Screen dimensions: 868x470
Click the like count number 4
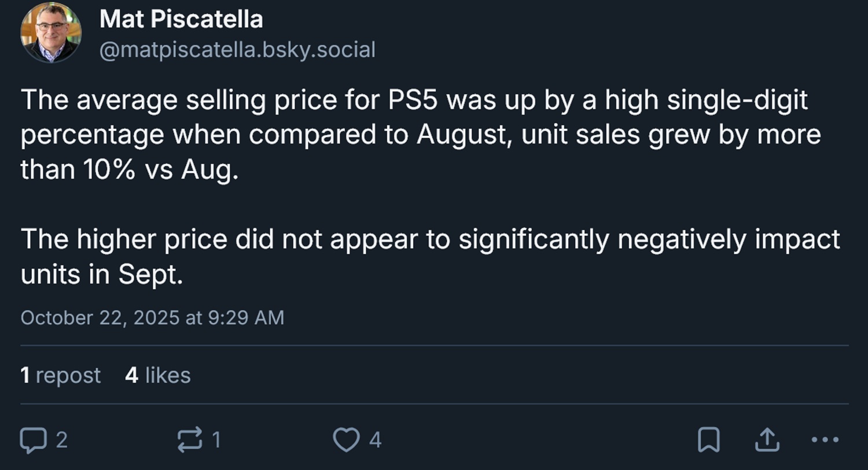click(375, 440)
